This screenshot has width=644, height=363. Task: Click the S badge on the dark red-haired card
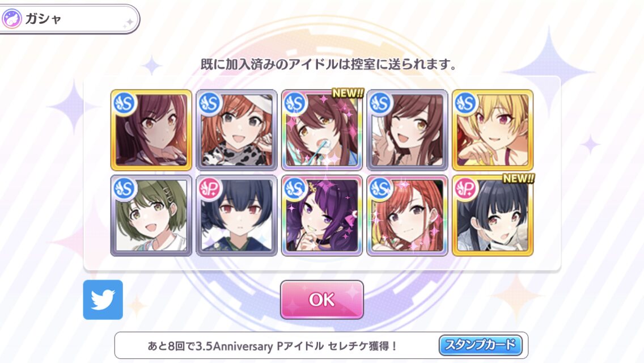(x=125, y=103)
